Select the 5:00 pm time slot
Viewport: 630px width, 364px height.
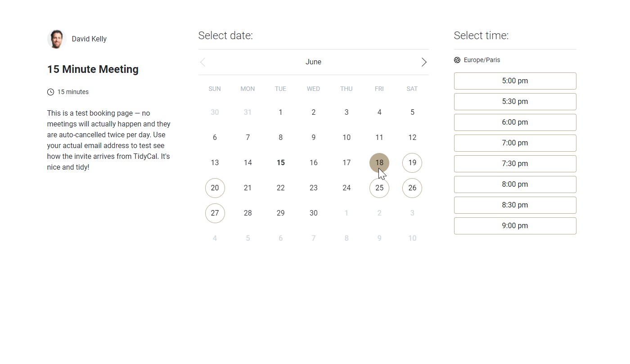[x=515, y=81]
